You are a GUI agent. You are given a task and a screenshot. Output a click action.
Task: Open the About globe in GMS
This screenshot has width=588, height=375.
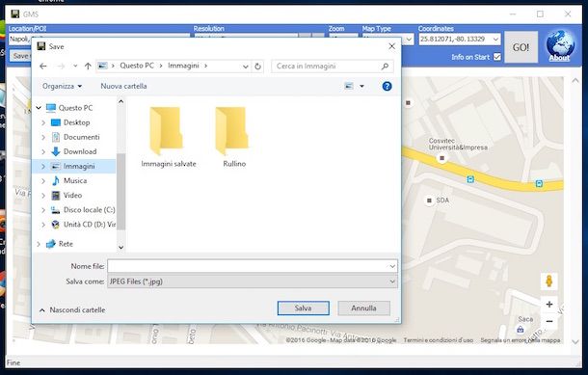[560, 45]
